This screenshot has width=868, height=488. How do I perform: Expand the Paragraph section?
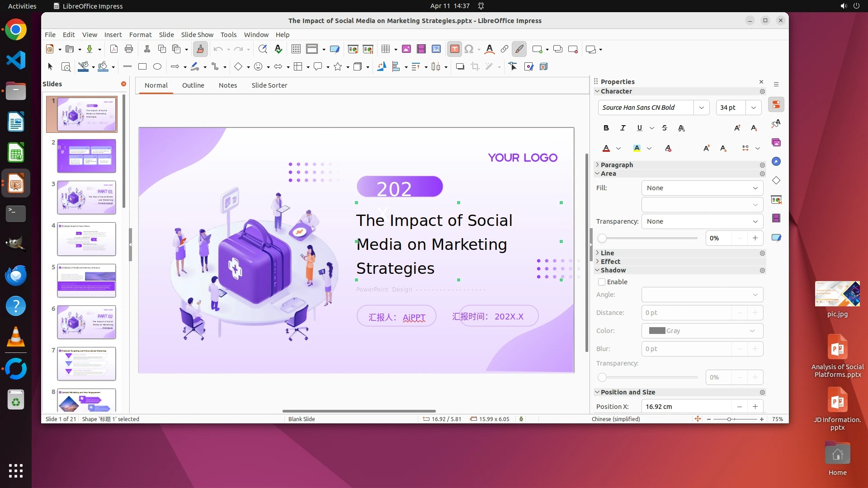click(x=617, y=165)
